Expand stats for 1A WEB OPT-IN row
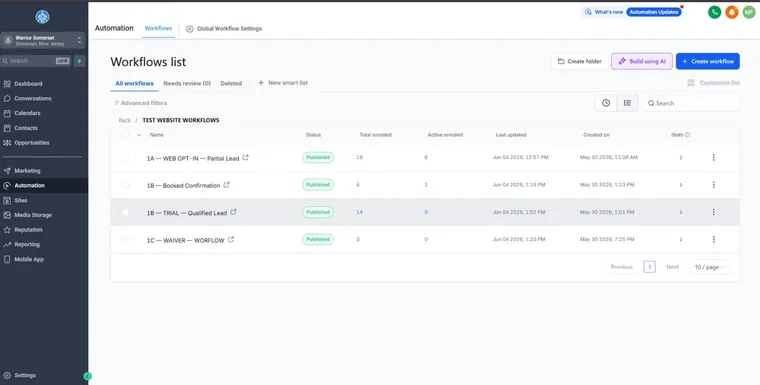 [x=681, y=158]
